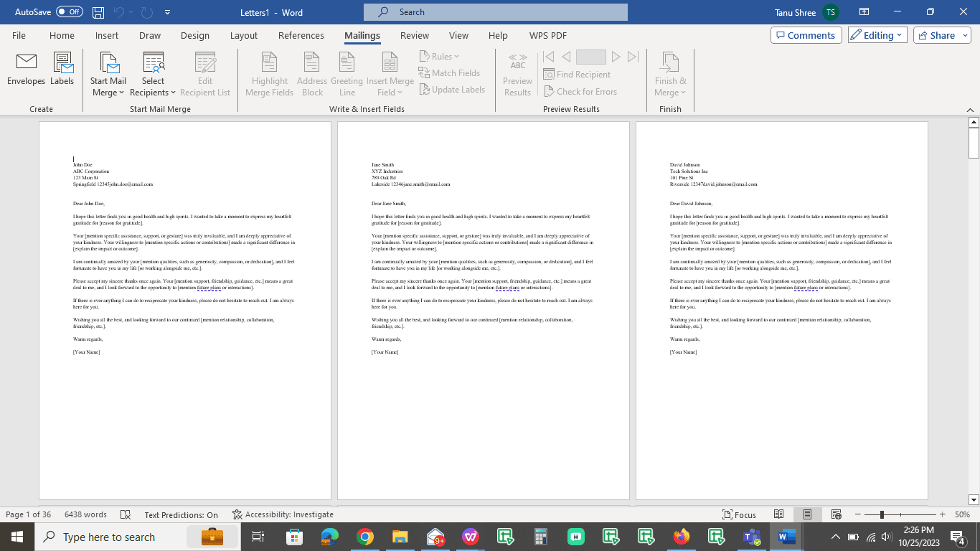
Task: Switch to the Review tab
Action: coord(414,35)
